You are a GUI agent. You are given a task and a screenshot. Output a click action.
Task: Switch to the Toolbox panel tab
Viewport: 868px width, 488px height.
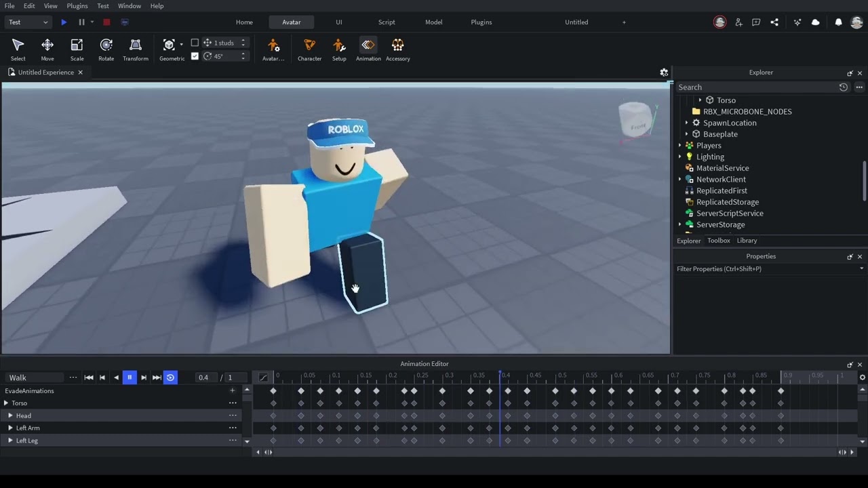click(x=719, y=241)
